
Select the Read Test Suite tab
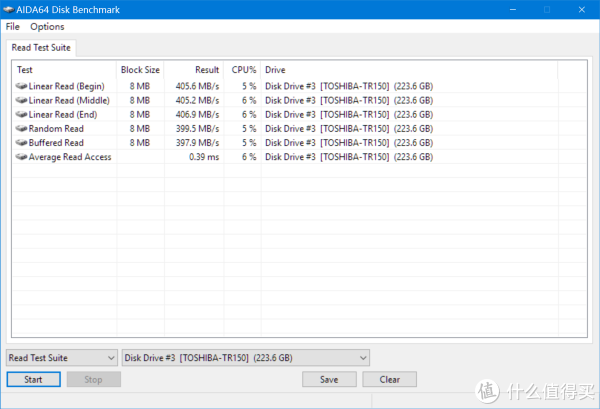pos(41,48)
